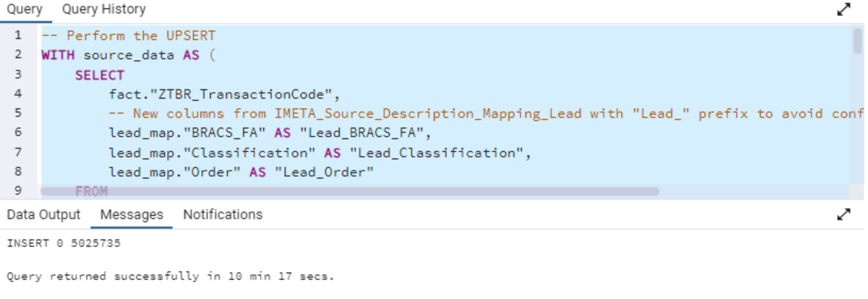This screenshot has width=868, height=299.
Task: Click line number 1 in the gutter
Action: coord(18,35)
